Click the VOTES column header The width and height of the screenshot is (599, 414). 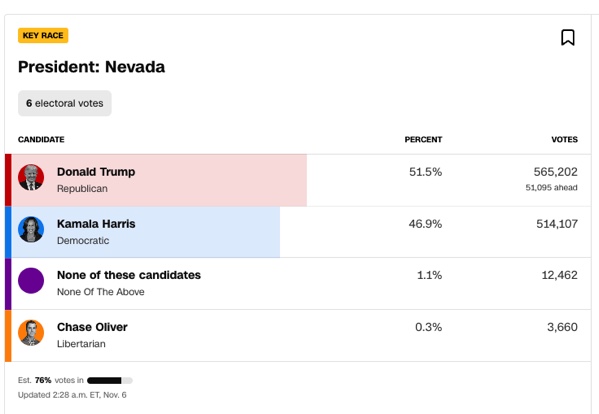564,139
